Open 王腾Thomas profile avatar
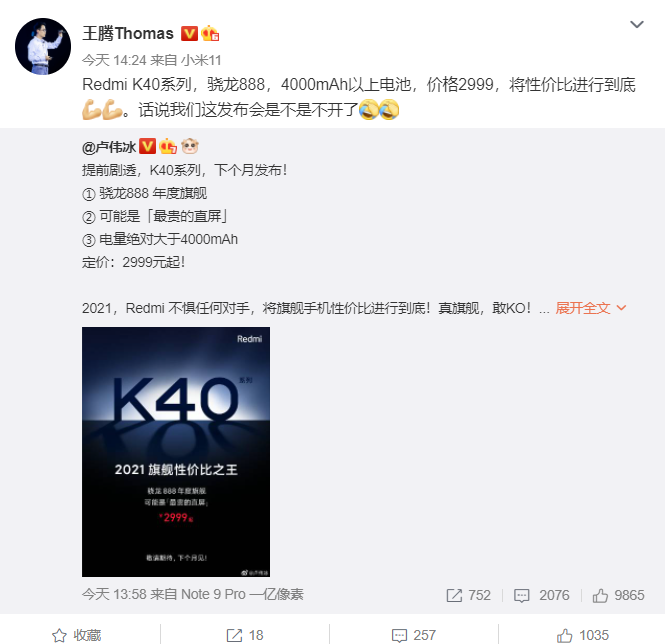The image size is (665, 644). point(43,46)
